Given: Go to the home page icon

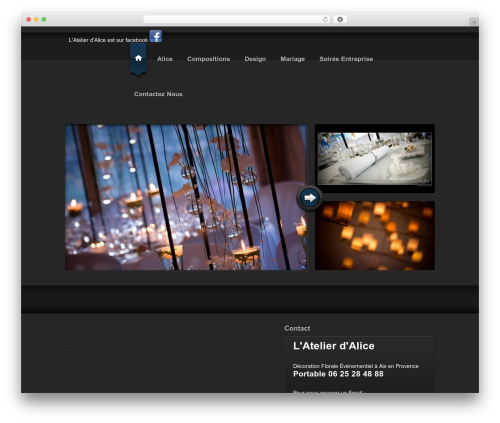Looking at the screenshot, I should click(x=138, y=59).
